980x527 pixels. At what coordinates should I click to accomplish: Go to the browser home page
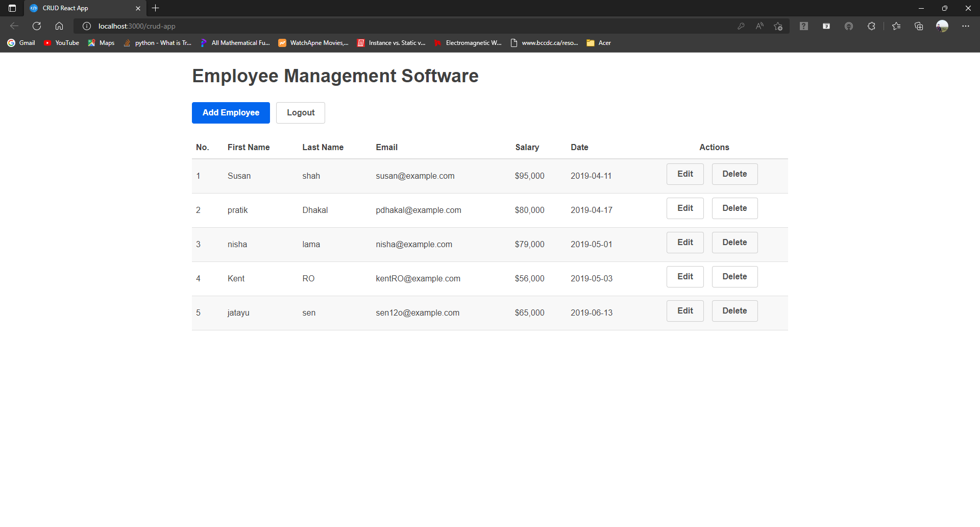pyautogui.click(x=59, y=26)
